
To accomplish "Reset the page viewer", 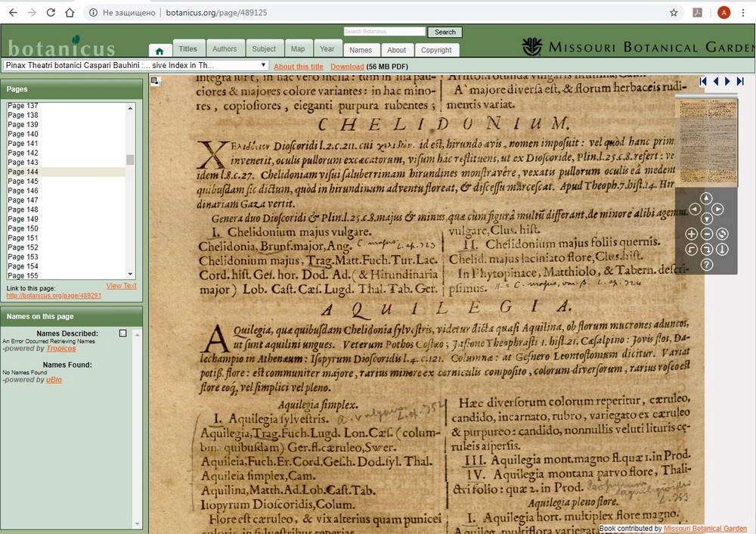I will [722, 234].
